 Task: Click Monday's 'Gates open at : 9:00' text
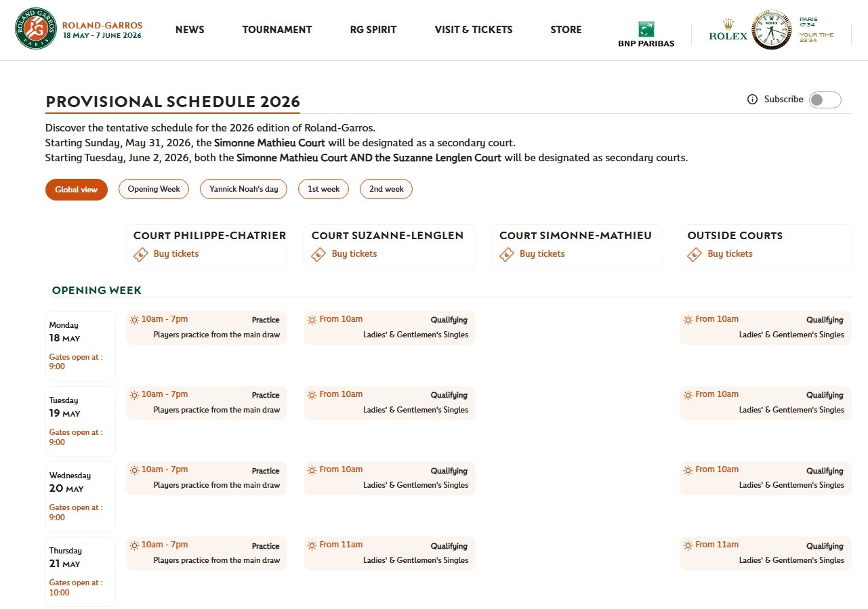(x=76, y=362)
